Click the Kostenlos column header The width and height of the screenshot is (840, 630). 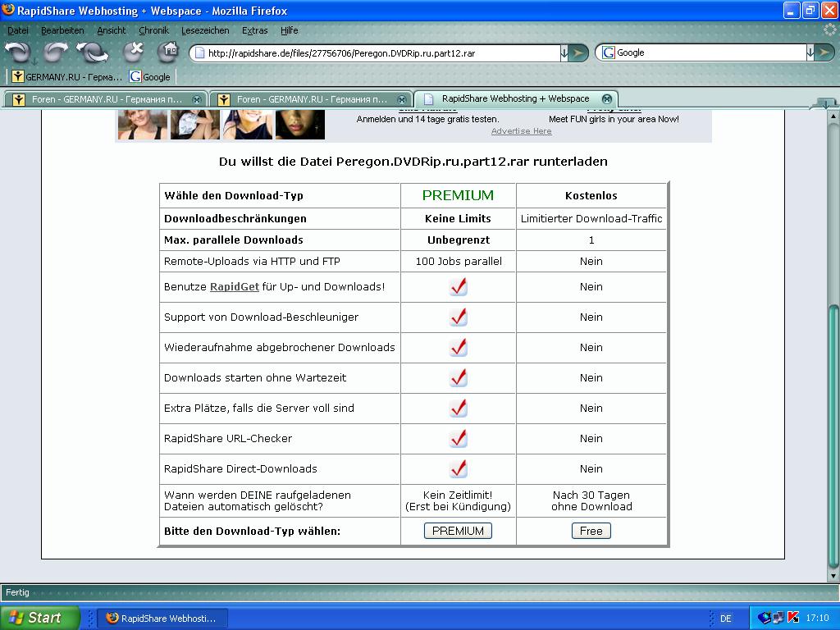click(x=591, y=195)
